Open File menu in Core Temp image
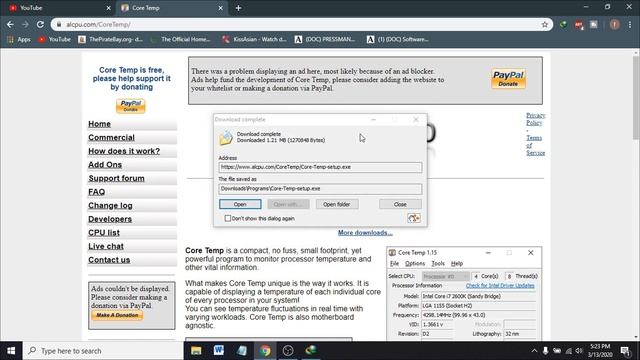Image resolution: width=640 pixels, height=360 pixels. [x=394, y=264]
